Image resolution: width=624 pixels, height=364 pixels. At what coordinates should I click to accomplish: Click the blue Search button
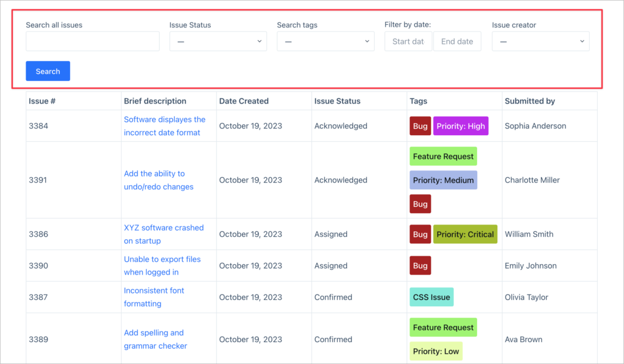[48, 71]
